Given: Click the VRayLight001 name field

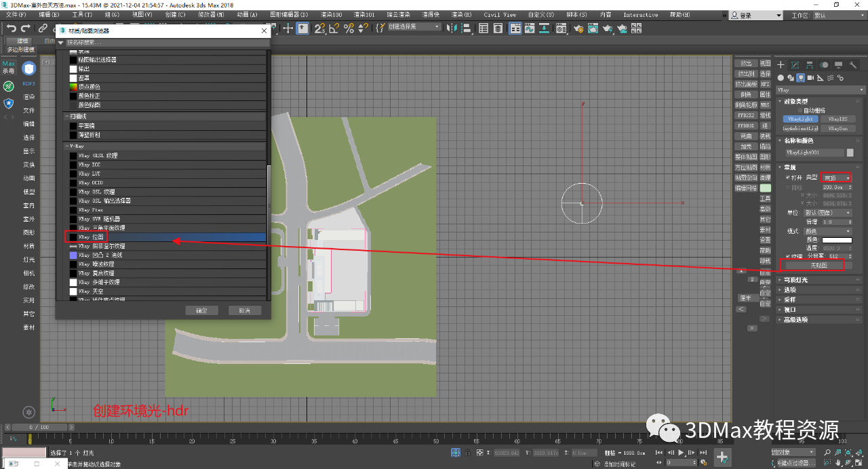Looking at the screenshot, I should (x=814, y=153).
